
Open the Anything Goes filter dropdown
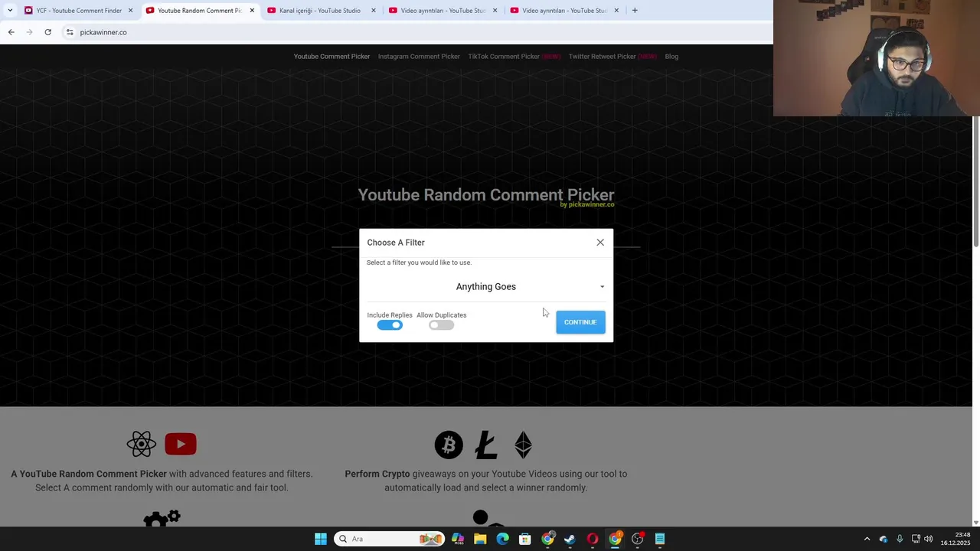pos(486,287)
